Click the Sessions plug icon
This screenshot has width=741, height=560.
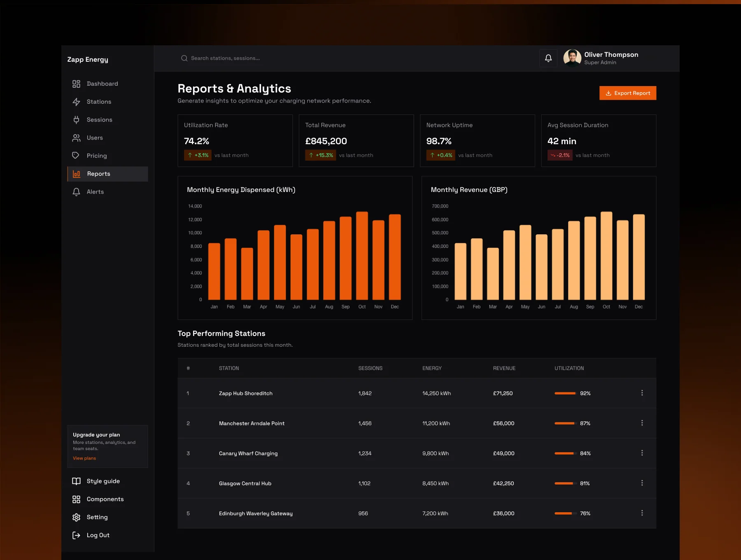[x=76, y=120]
